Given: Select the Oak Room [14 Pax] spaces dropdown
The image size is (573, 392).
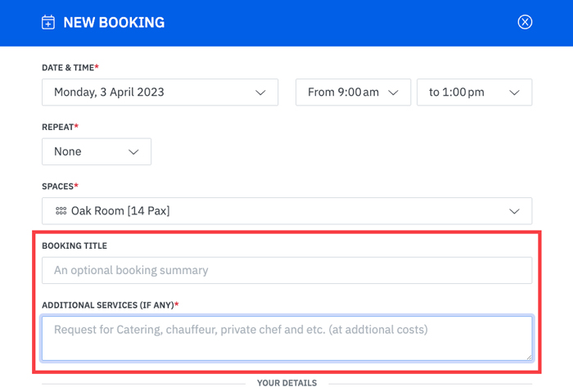Looking at the screenshot, I should [x=286, y=211].
